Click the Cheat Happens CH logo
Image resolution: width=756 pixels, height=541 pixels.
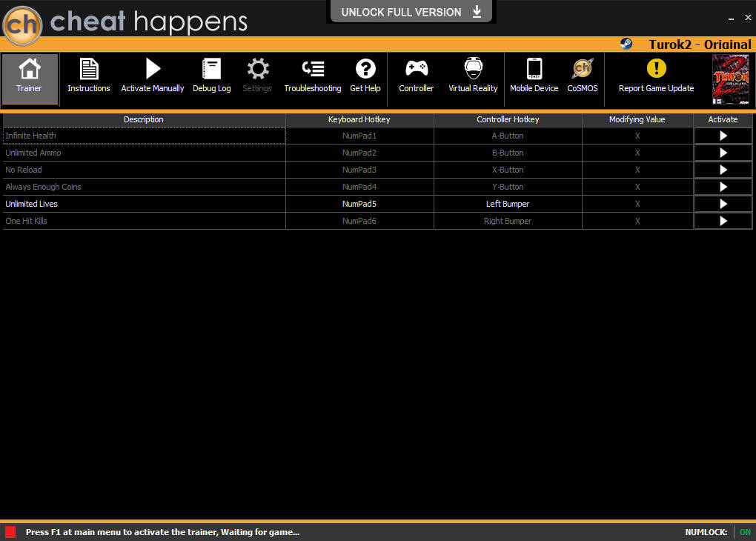22,25
